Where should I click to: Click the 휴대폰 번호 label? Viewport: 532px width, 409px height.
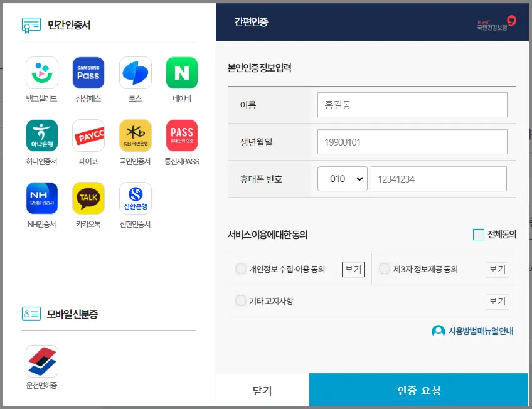261,179
